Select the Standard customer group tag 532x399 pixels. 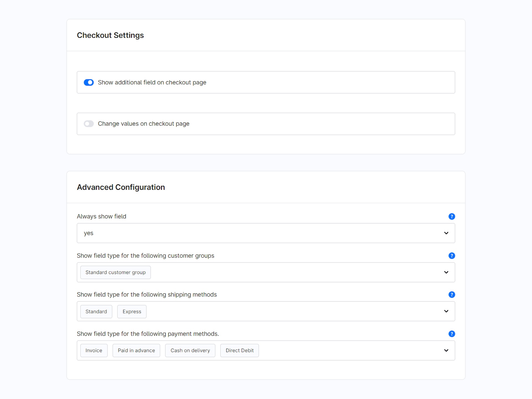[115, 272]
